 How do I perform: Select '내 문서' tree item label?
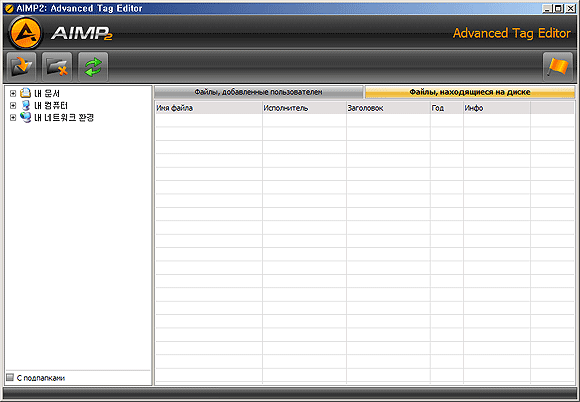tap(47, 94)
